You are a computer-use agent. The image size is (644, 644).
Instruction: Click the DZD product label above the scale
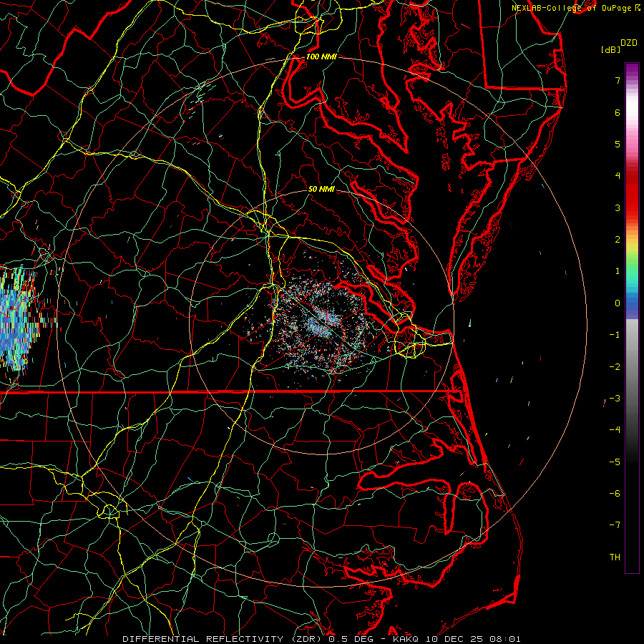(x=628, y=43)
